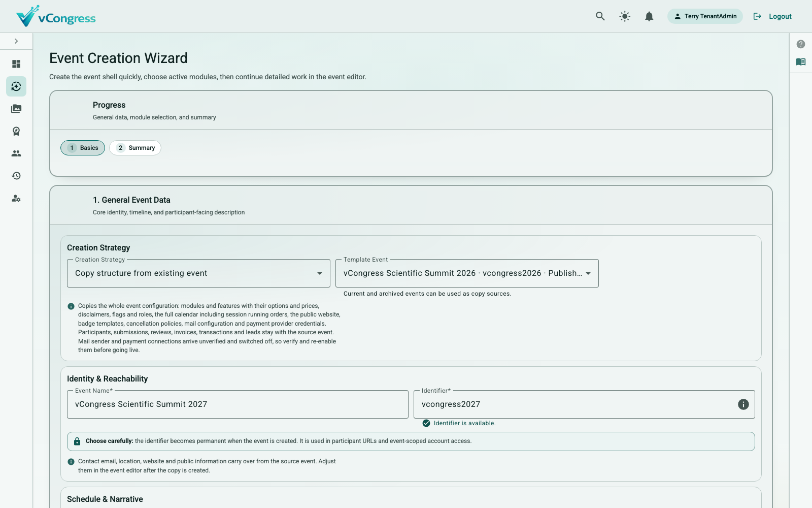Expand the sidebar navigation chevron
Screen dimensions: 812x508
[x=16, y=41]
